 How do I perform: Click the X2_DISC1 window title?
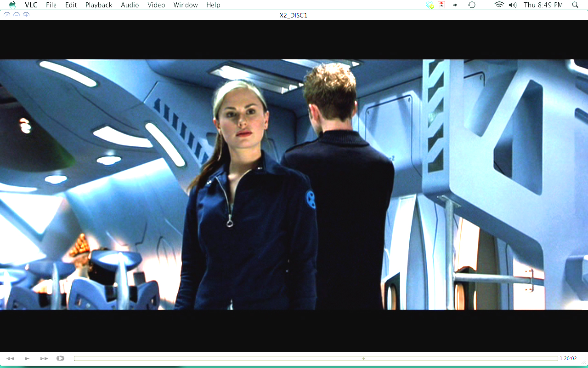[294, 15]
